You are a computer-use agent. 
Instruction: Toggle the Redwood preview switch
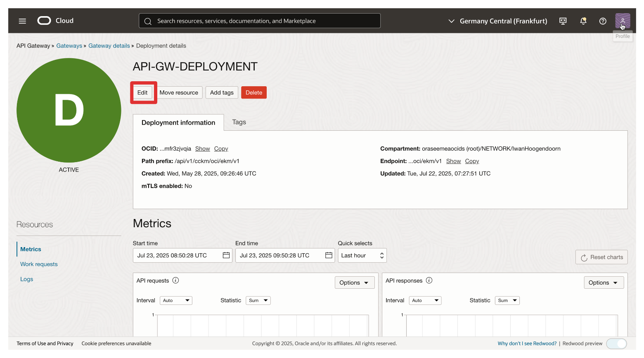616,344
